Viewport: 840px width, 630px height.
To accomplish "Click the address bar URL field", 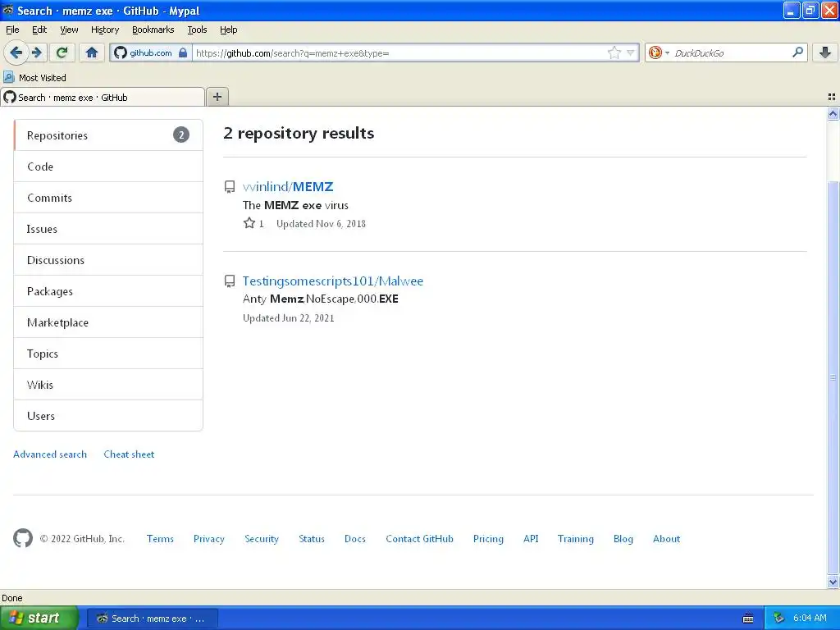I will (399, 52).
